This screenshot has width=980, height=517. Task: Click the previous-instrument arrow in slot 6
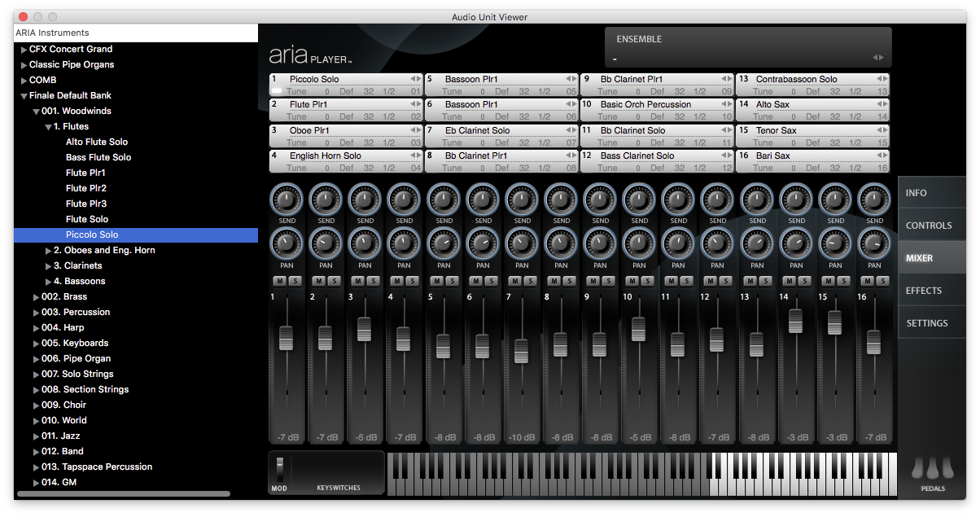567,104
